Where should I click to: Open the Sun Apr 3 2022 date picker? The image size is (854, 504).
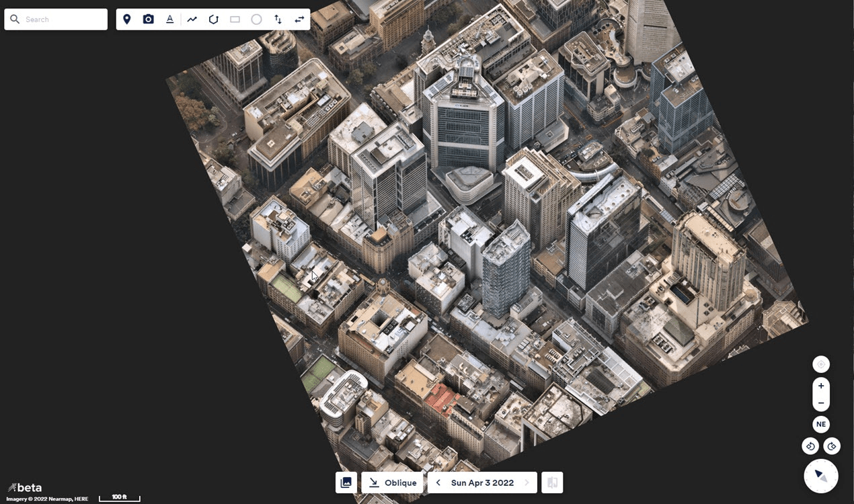click(x=482, y=482)
